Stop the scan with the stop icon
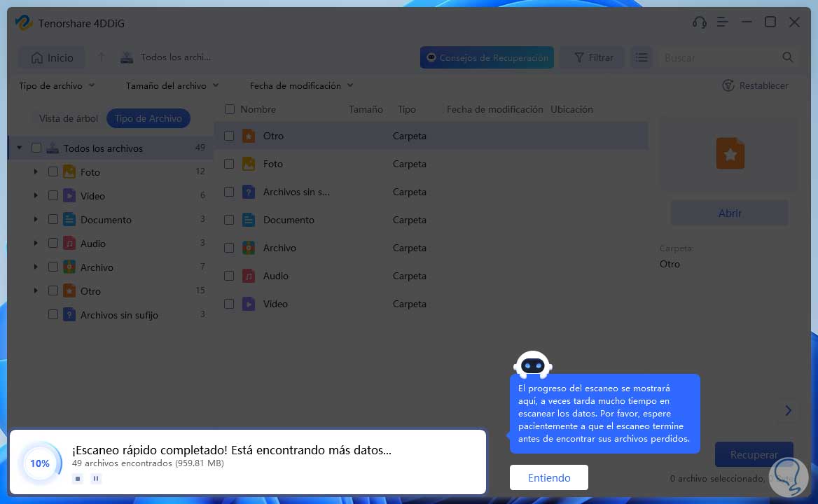This screenshot has width=818, height=504. pyautogui.click(x=78, y=479)
